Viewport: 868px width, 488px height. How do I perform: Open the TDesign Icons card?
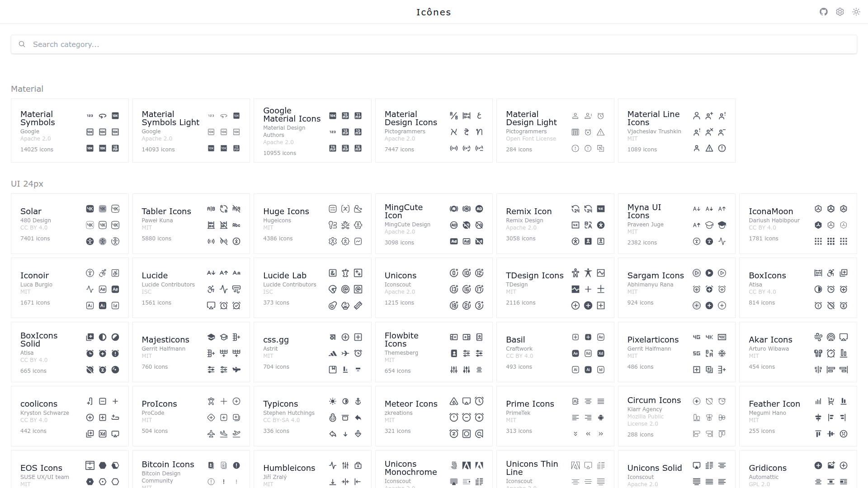point(555,288)
